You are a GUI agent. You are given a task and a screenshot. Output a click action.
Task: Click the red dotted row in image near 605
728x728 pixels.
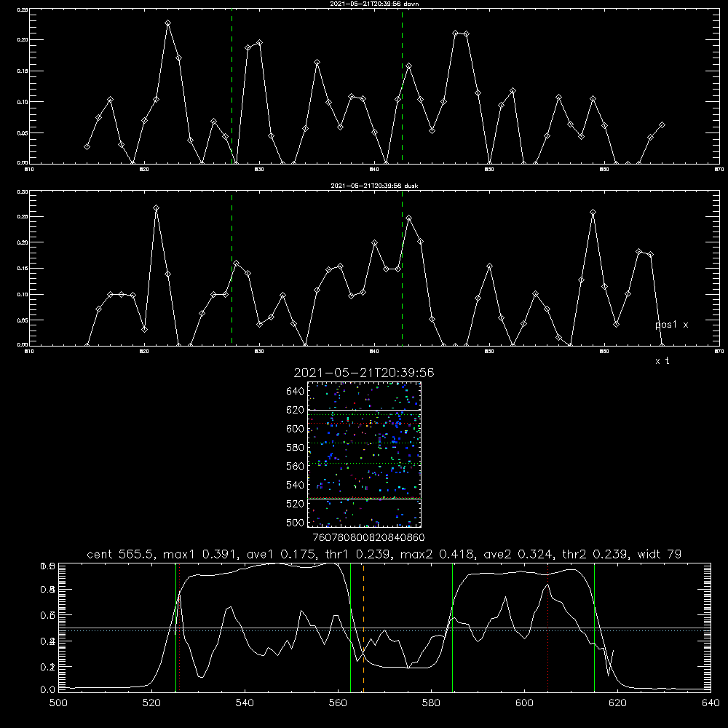[x=364, y=424]
